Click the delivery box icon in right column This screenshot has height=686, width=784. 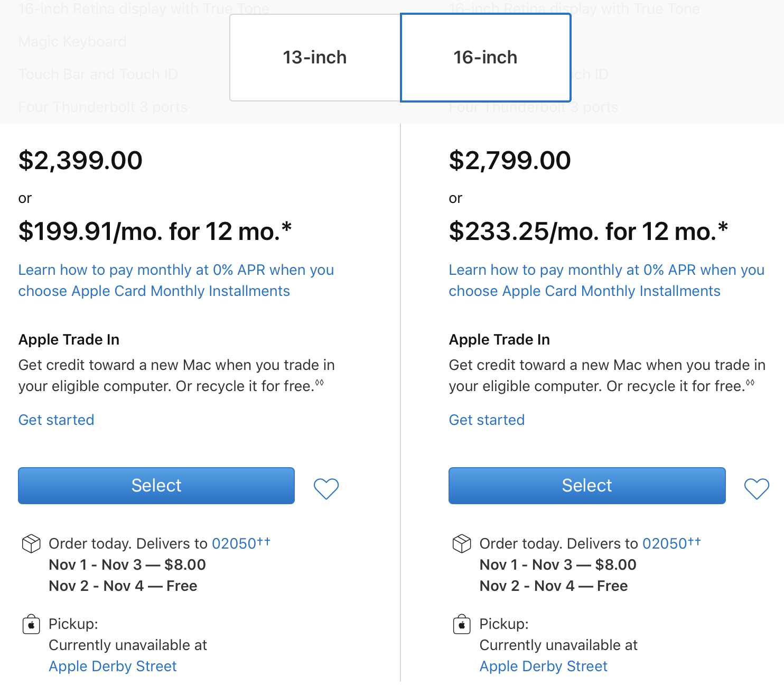[462, 544]
